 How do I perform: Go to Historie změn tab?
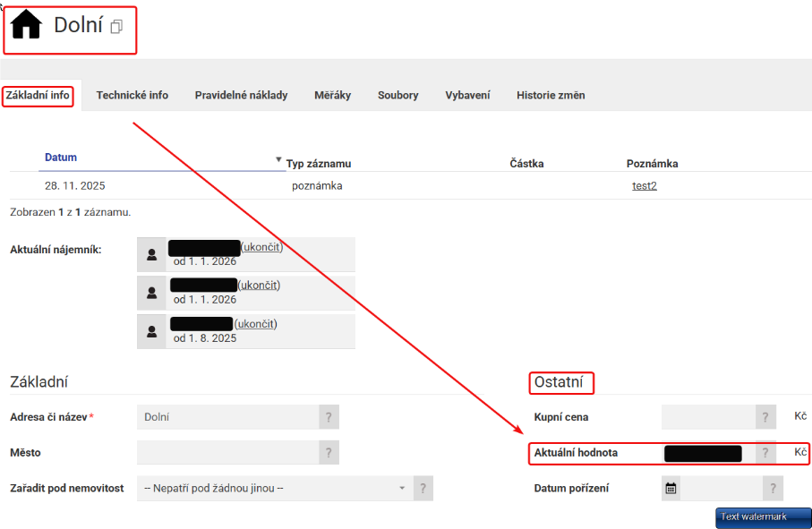551,95
